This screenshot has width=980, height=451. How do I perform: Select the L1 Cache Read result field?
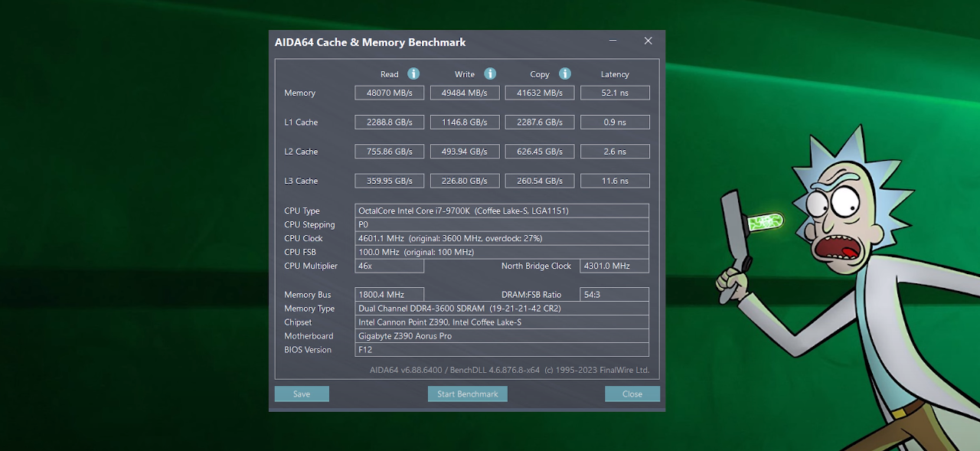pyautogui.click(x=389, y=122)
